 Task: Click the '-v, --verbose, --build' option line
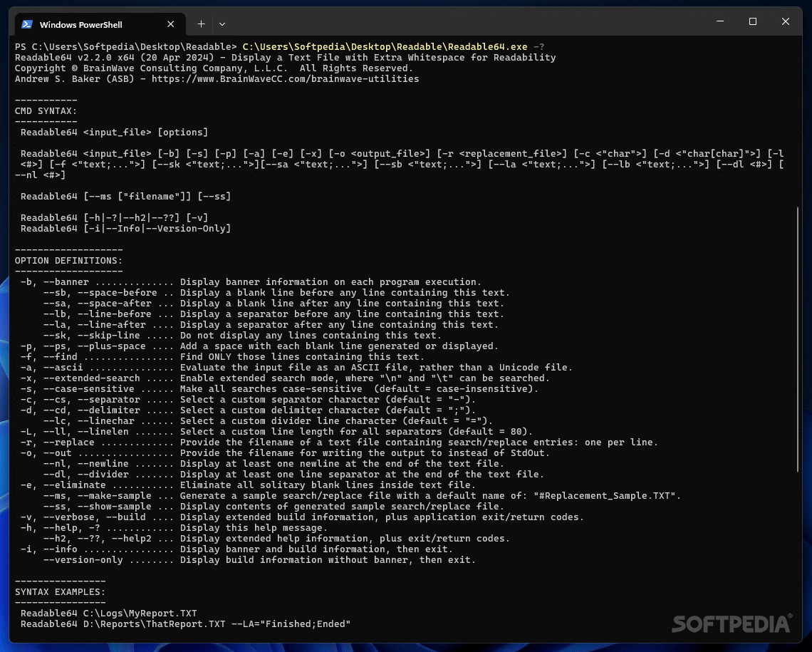pos(302,517)
